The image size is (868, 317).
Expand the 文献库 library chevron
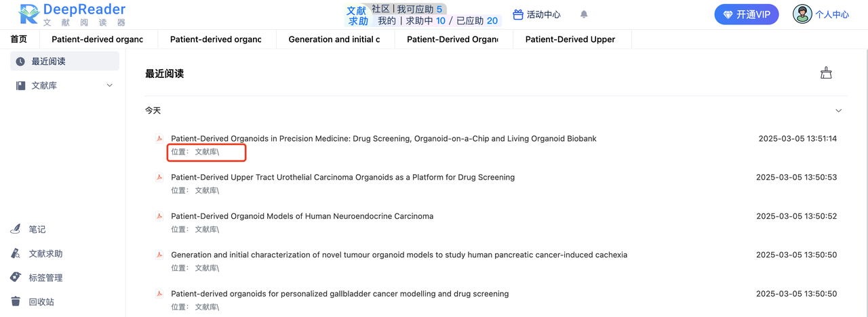click(110, 85)
